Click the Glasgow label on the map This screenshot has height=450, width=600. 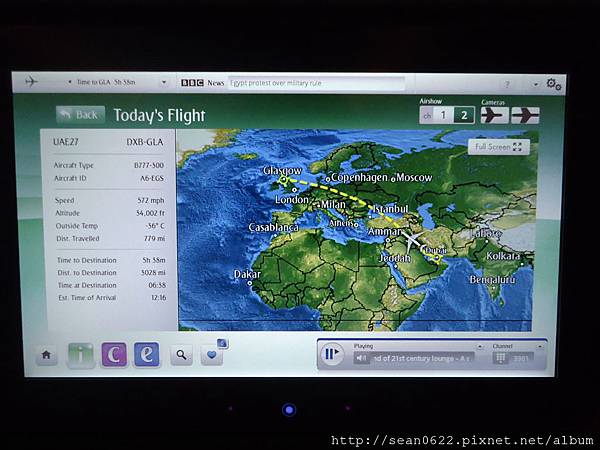point(282,171)
